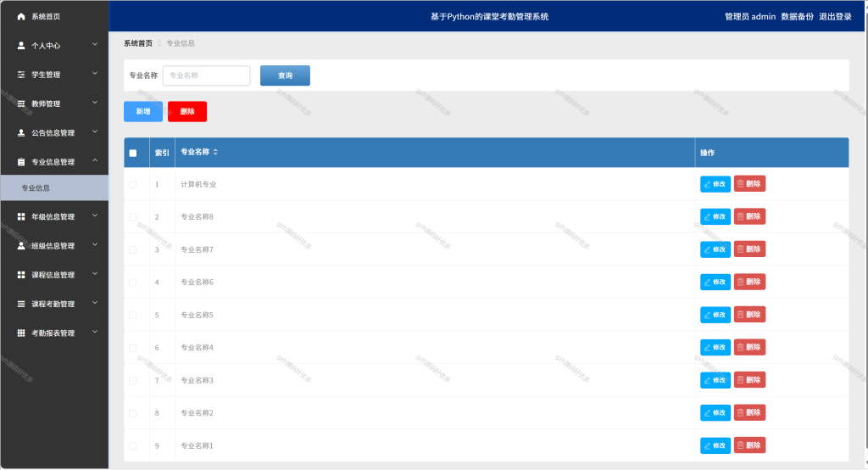The width and height of the screenshot is (868, 470).
Task: Click 删除 for 专业名称8 row
Action: (749, 216)
